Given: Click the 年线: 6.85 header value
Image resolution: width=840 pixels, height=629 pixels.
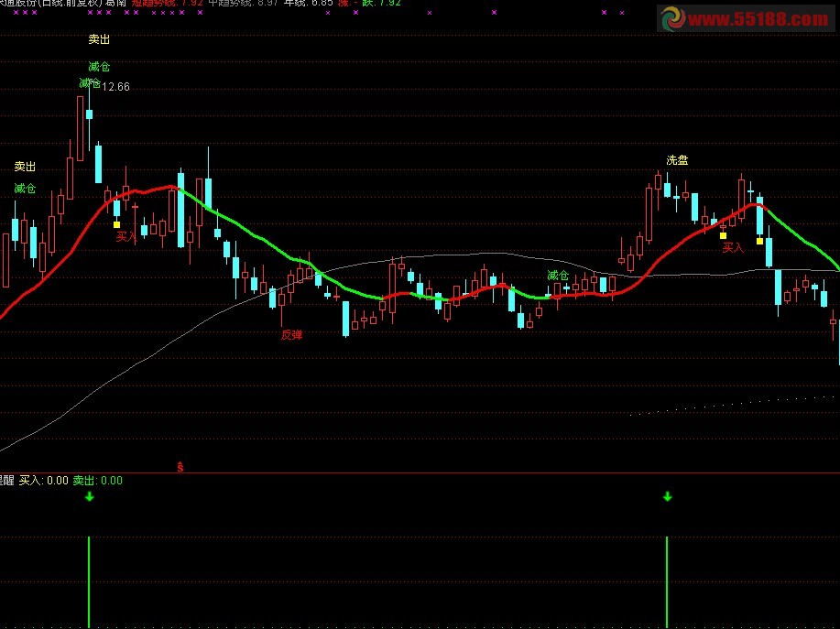Looking at the screenshot, I should tap(308, 3).
